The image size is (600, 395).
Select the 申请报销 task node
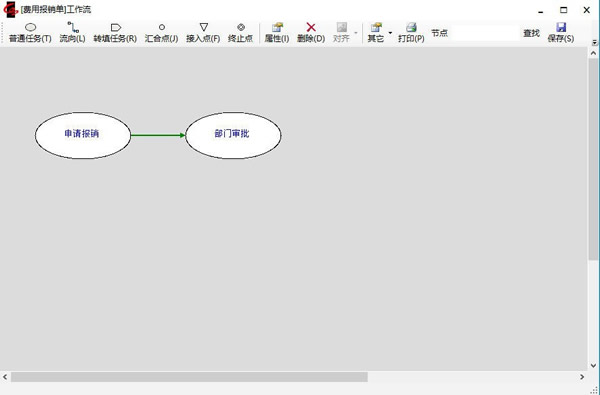[x=83, y=135]
